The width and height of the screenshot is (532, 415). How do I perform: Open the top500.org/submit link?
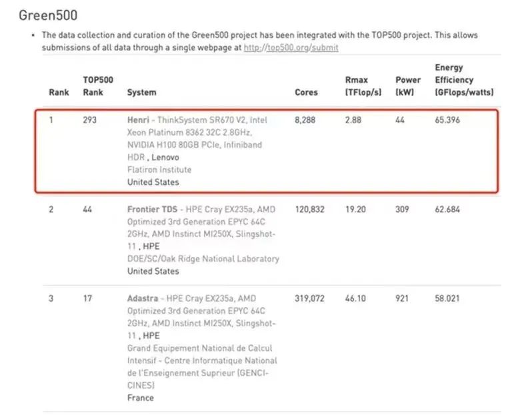click(x=291, y=47)
